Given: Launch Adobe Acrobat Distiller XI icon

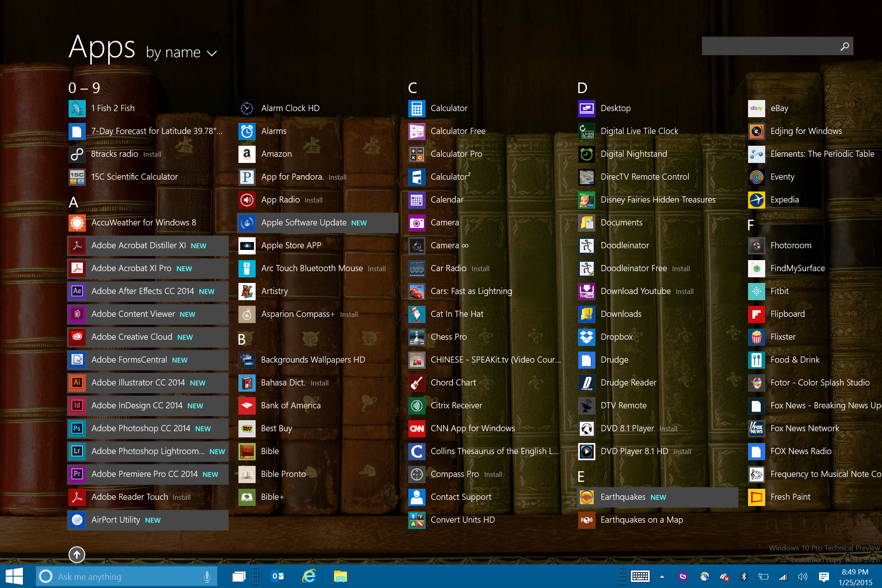Looking at the screenshot, I should coord(77,245).
